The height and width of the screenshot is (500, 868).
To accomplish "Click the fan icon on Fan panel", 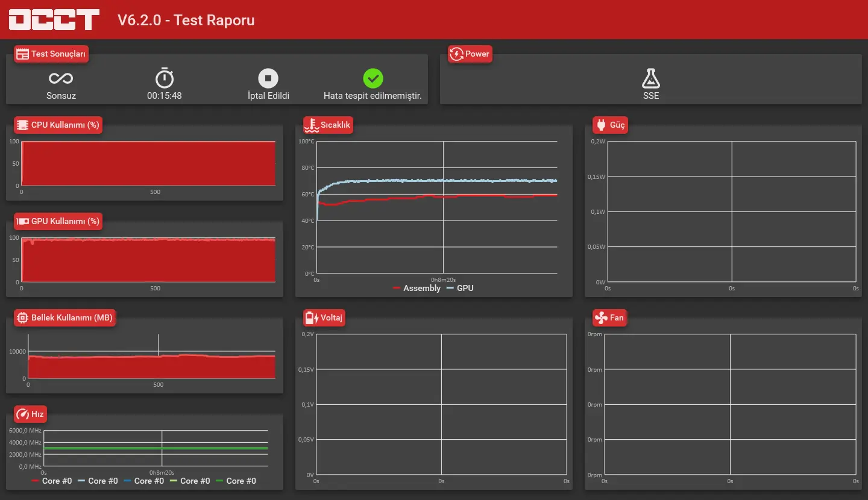I will [x=601, y=317].
